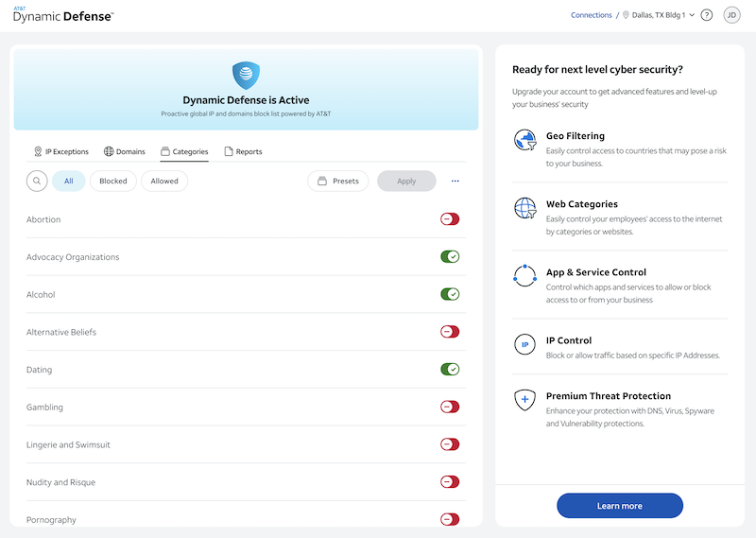
Task: Click the Presets button icon
Action: pyautogui.click(x=322, y=181)
